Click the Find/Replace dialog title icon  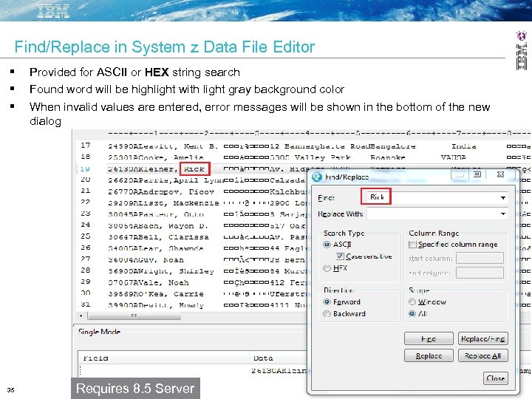317,177
